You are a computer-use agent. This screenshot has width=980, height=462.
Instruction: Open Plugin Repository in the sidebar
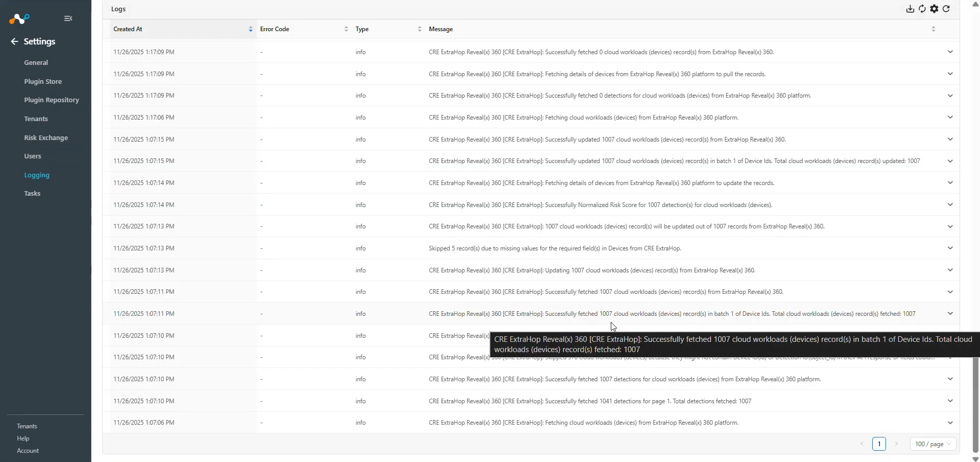click(52, 100)
